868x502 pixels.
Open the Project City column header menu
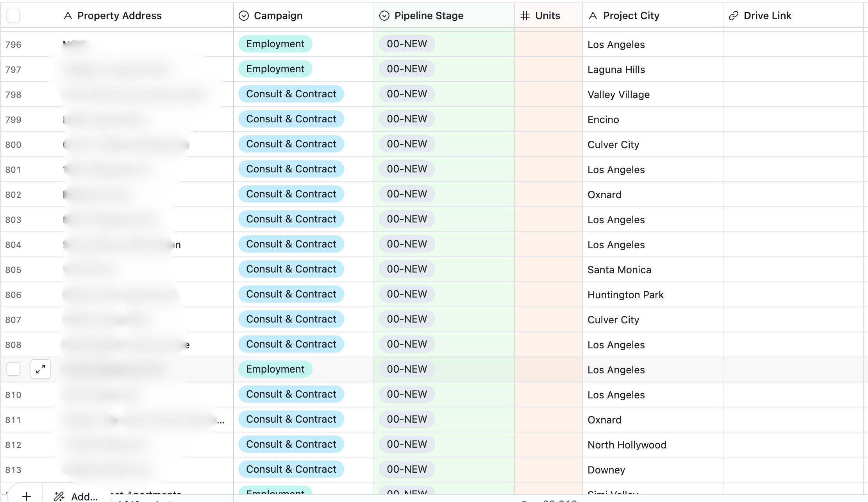631,16
